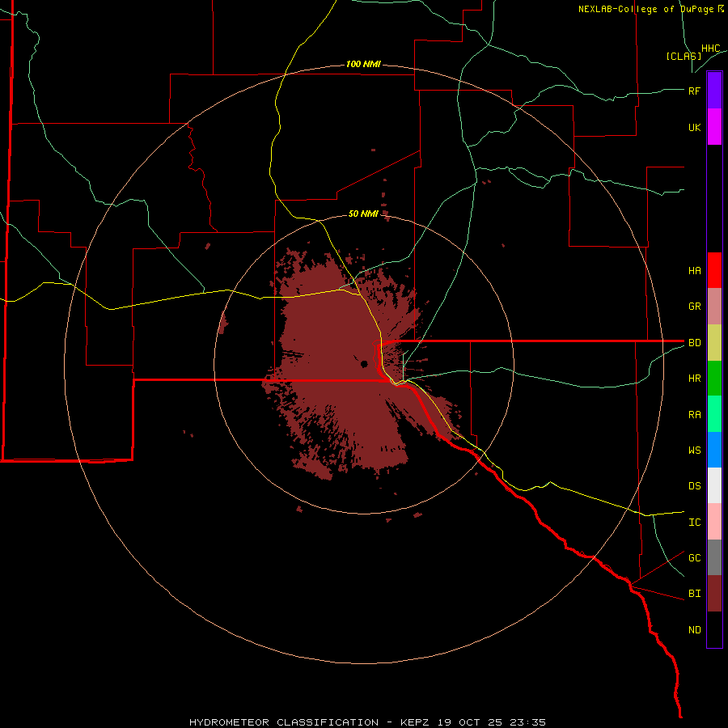The height and width of the screenshot is (728, 728).
Task: Click the IC legend label
Action: pos(694,523)
